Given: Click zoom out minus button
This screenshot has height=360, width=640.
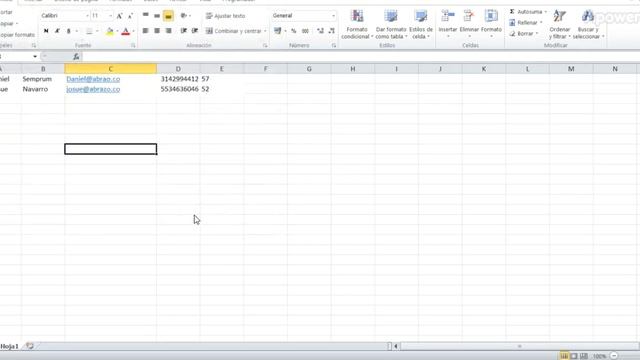Looking at the screenshot, I should (x=614, y=356).
